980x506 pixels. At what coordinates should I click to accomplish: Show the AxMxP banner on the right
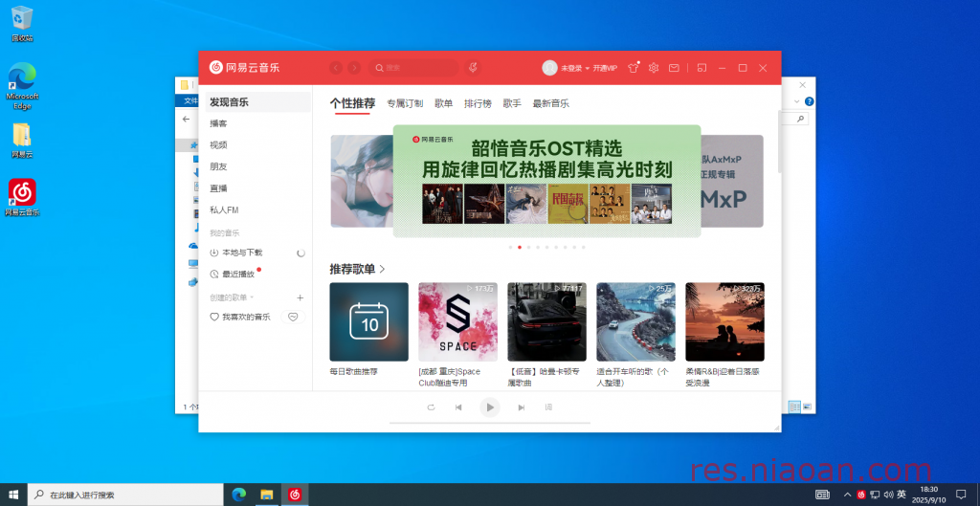pyautogui.click(x=732, y=181)
